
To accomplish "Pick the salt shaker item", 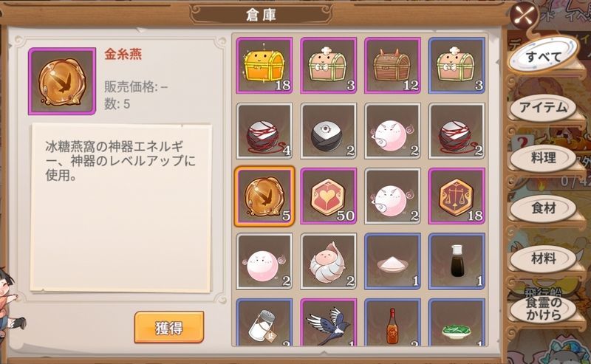I will click(264, 322).
